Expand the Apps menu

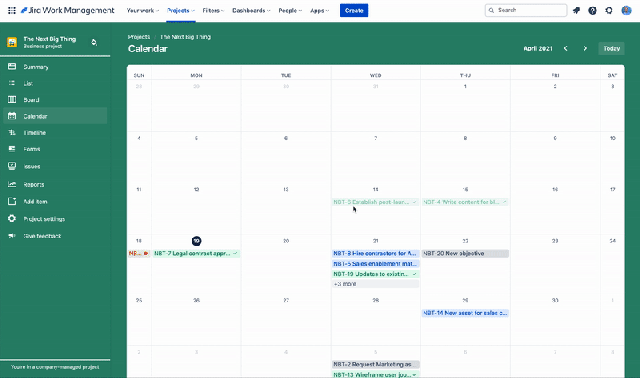tap(319, 11)
